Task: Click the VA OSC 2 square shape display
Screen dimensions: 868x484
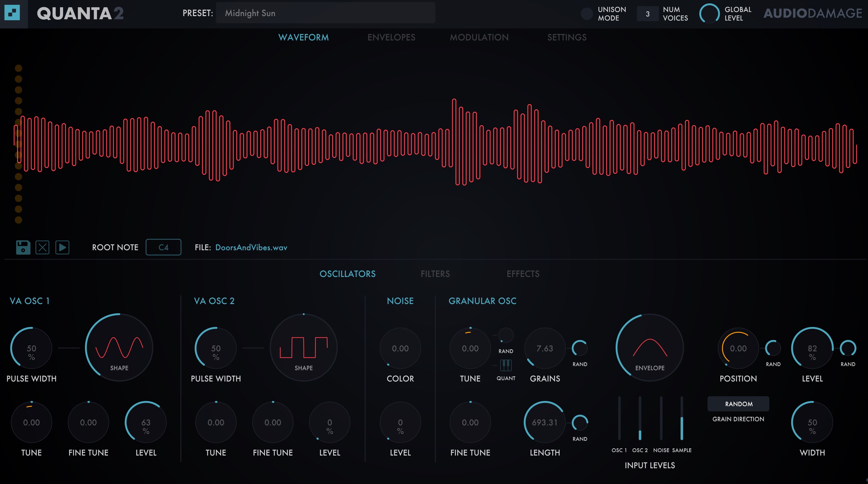Action: click(303, 347)
